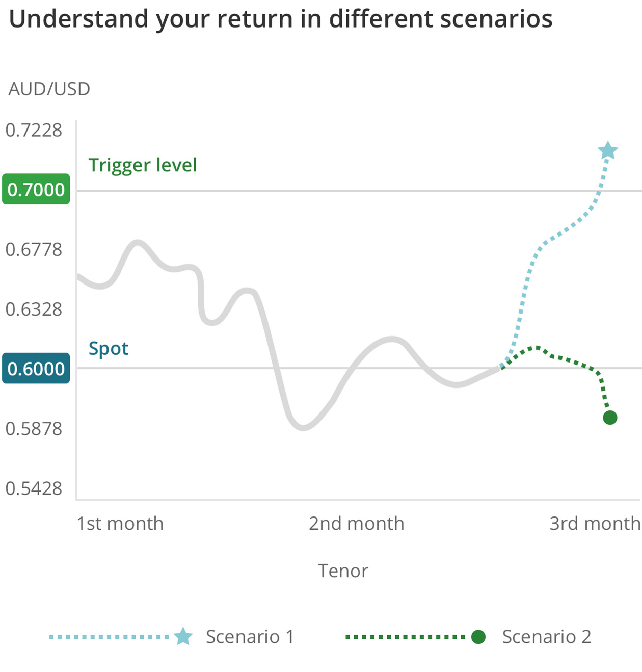Click the light blue dotted legend line
642x672 pixels.
coord(109,637)
